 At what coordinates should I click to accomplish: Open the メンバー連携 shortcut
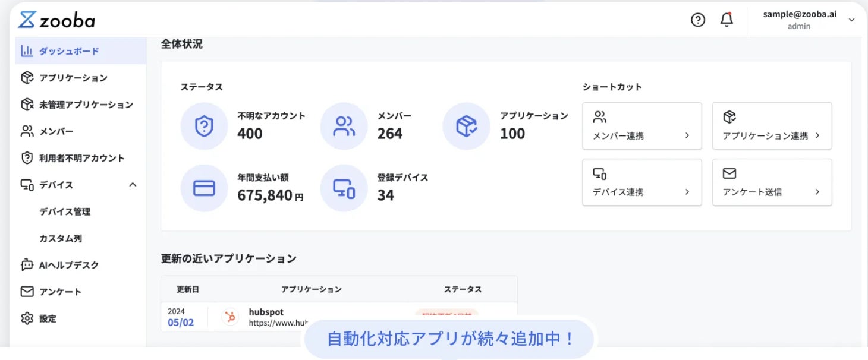pyautogui.click(x=642, y=125)
